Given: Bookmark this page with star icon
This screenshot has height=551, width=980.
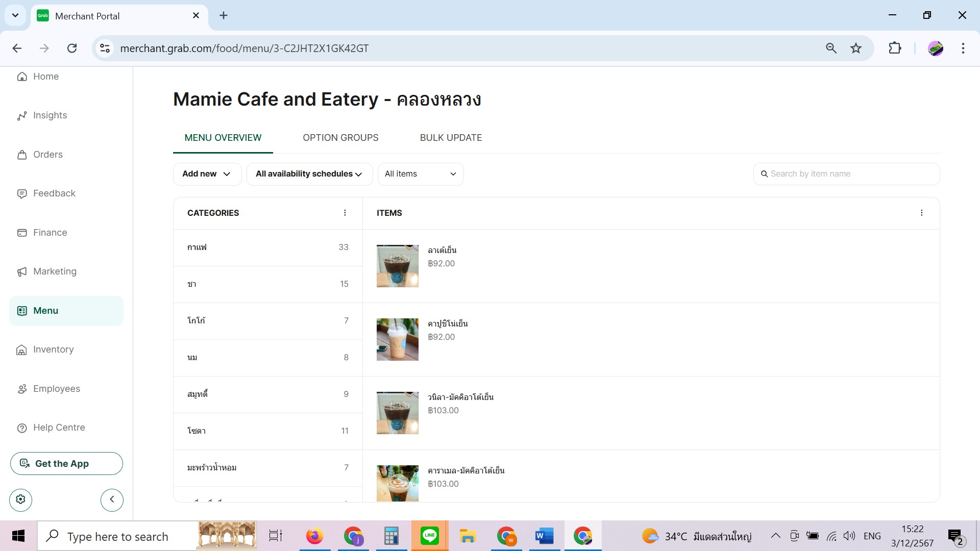Looking at the screenshot, I should pos(856,48).
